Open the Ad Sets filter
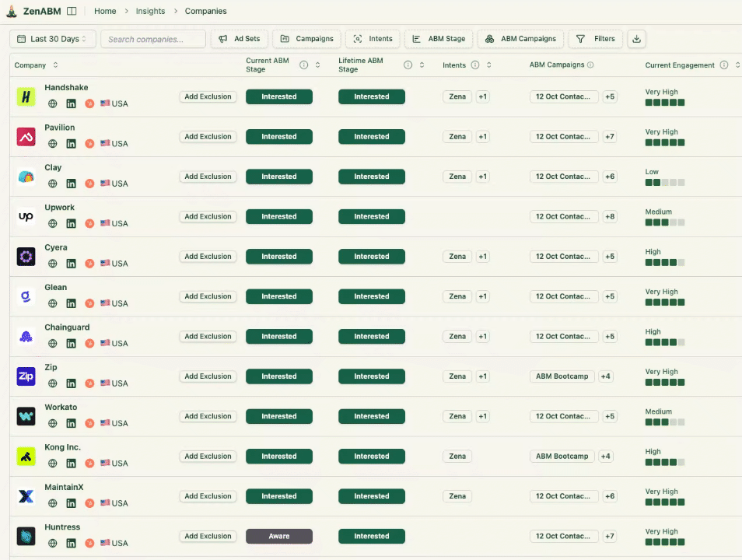 click(240, 39)
